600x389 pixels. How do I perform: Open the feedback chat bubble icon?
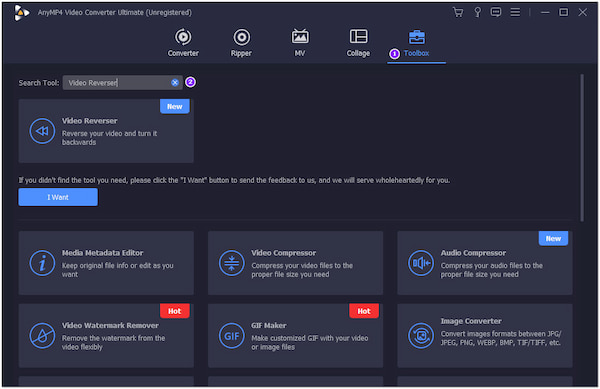[x=496, y=12]
